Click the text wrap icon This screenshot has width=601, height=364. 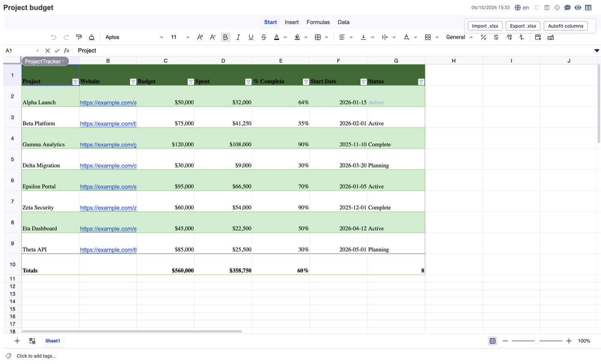coord(385,37)
